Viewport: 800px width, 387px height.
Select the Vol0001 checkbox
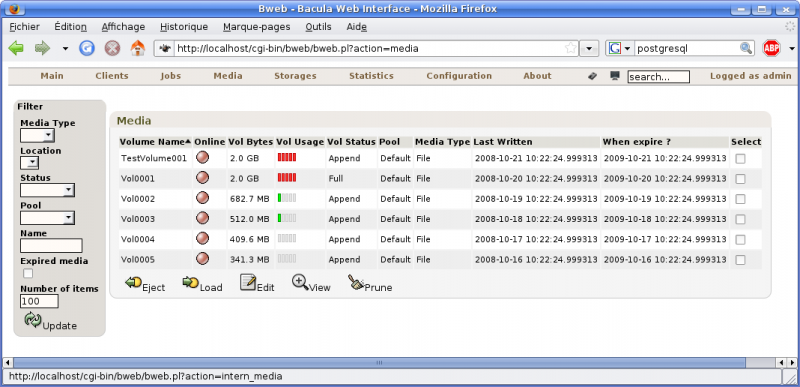tap(740, 178)
